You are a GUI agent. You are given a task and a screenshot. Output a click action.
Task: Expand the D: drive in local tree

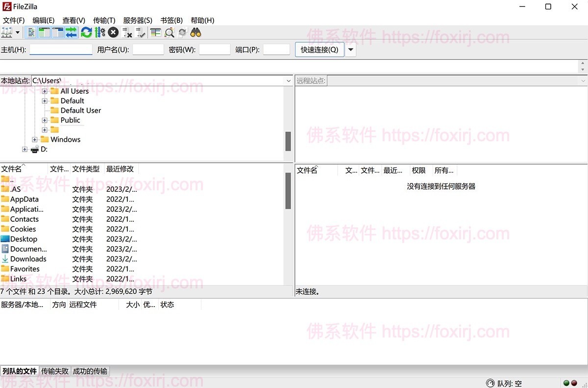(24, 149)
